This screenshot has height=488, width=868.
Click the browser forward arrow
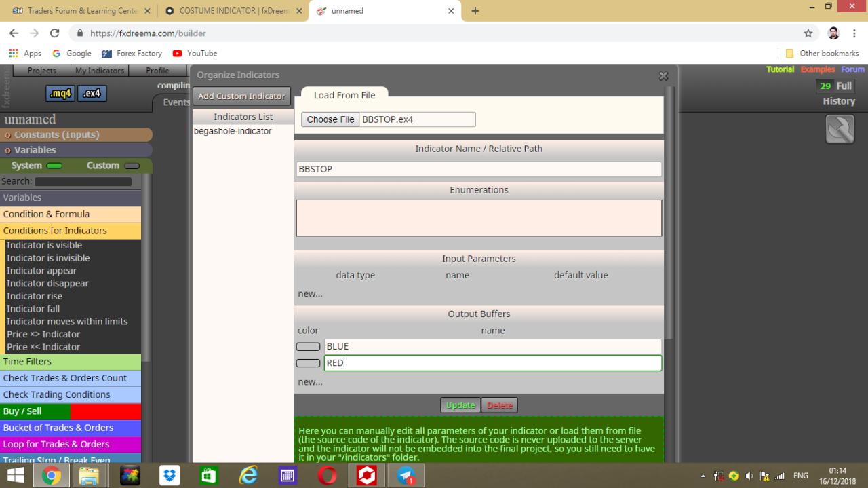coord(35,33)
